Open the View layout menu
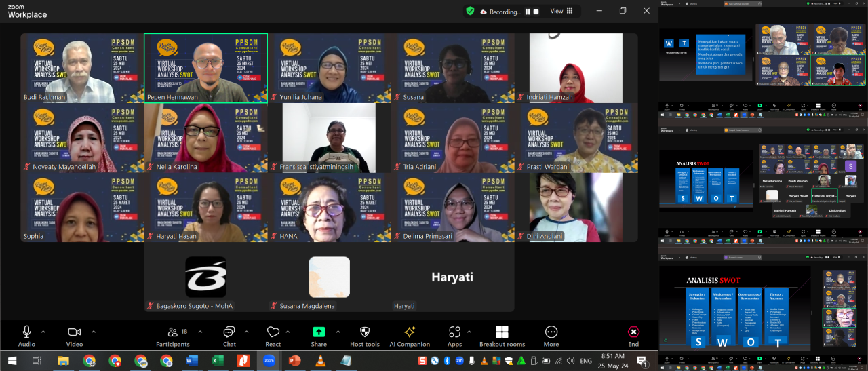Screen dimensions: 868x371 [x=561, y=11]
